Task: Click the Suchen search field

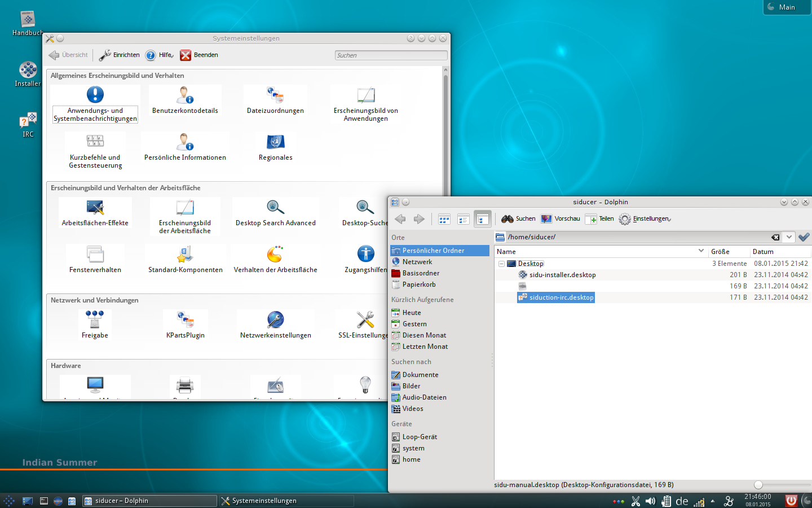Action: (x=391, y=55)
